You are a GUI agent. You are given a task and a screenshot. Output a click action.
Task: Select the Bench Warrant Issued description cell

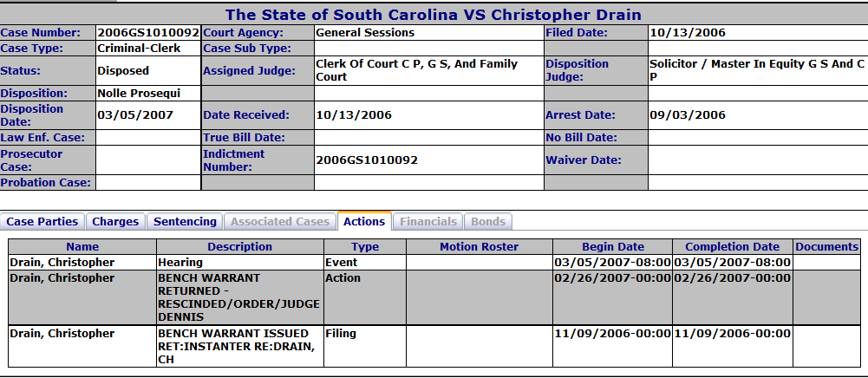[240, 347]
